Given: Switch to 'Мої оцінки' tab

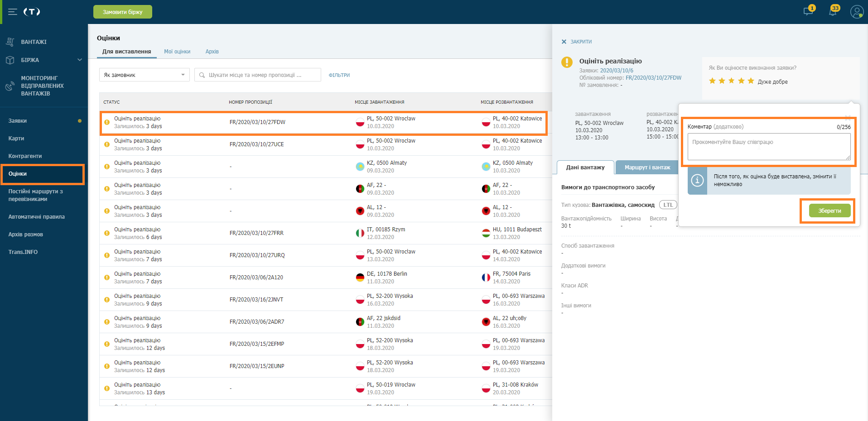Looking at the screenshot, I should coord(177,52).
